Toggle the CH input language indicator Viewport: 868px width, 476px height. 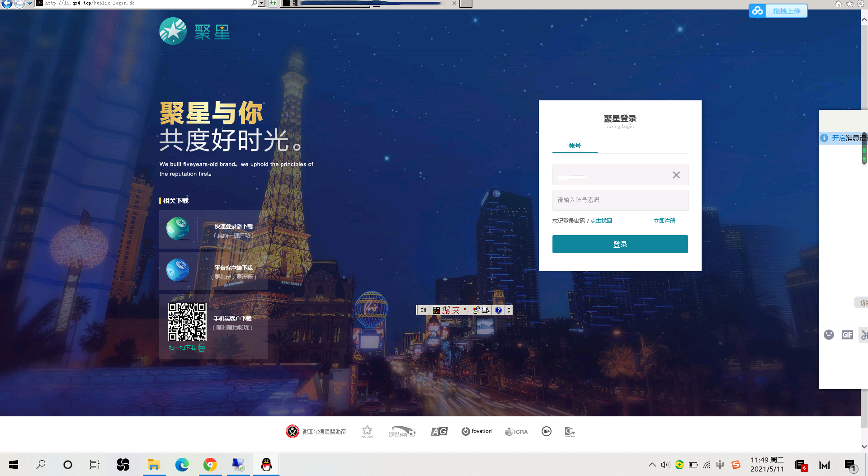point(423,310)
